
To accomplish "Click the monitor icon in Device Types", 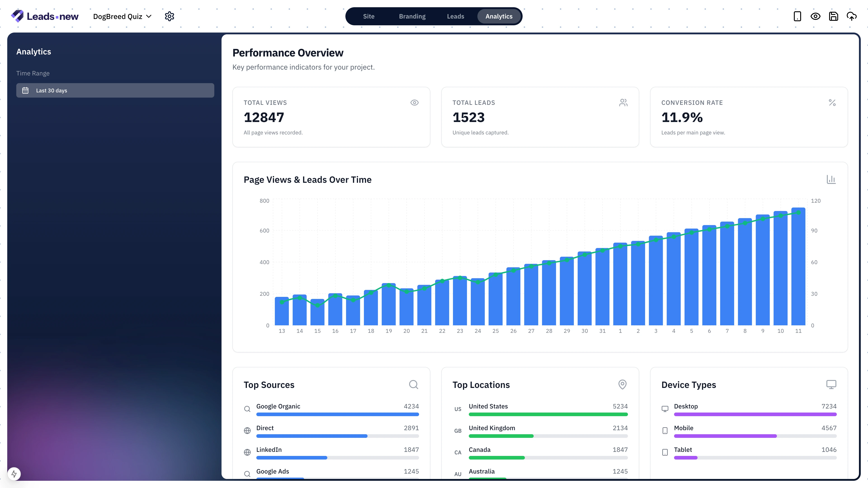I will (831, 384).
